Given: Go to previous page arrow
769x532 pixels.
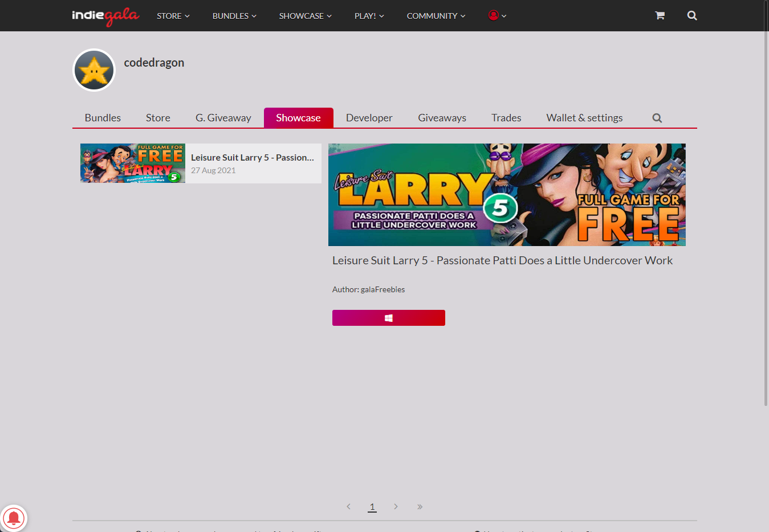Looking at the screenshot, I should pyautogui.click(x=349, y=506).
